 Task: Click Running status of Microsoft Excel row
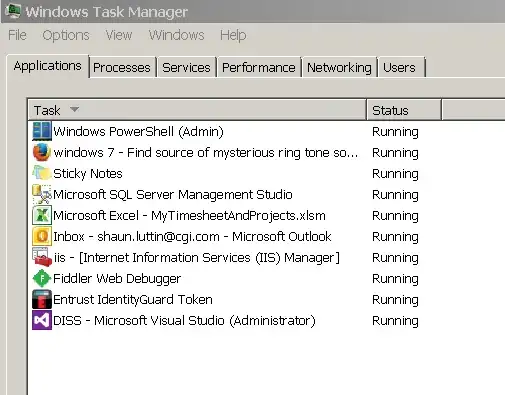(395, 216)
